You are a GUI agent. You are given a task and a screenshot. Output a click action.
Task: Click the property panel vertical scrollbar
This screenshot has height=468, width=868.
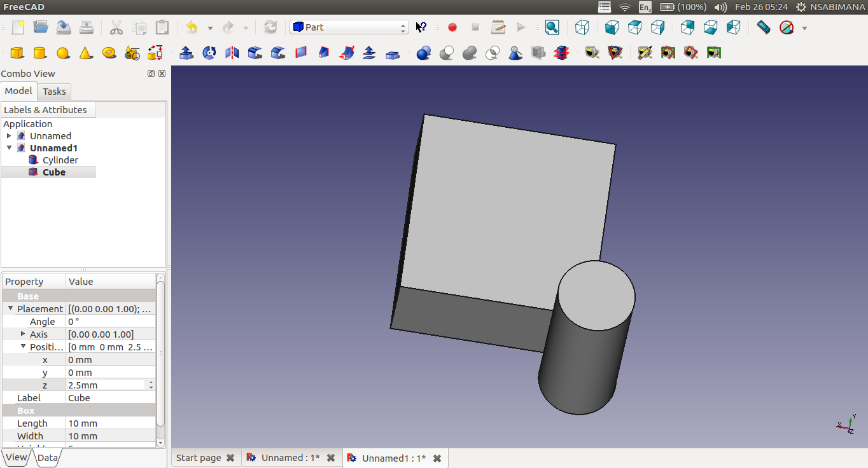pyautogui.click(x=160, y=353)
